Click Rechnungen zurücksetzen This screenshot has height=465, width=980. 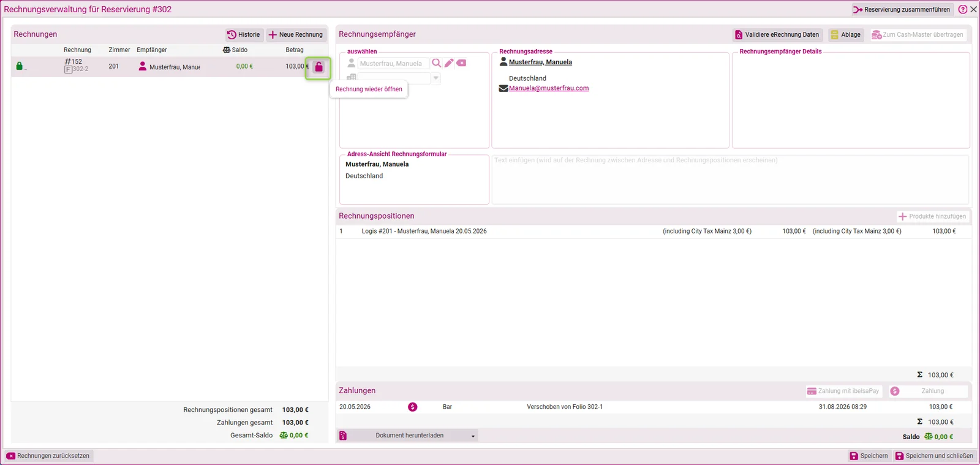pos(49,456)
